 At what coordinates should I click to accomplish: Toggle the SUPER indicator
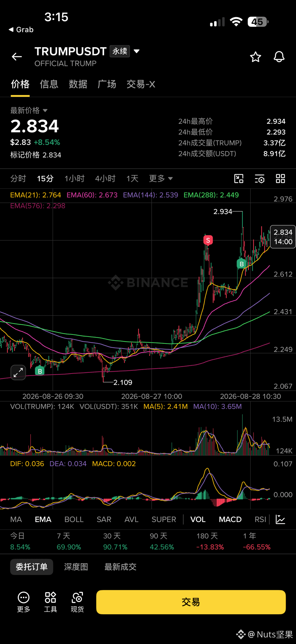[x=164, y=519]
